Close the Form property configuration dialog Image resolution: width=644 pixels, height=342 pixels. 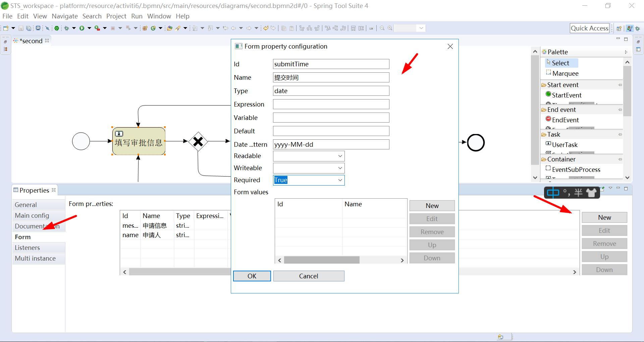[x=450, y=46]
